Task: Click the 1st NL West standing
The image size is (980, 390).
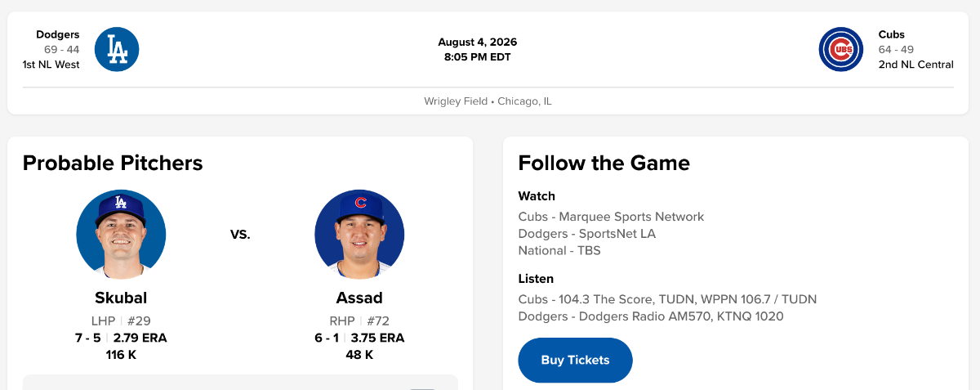Action: click(x=51, y=64)
